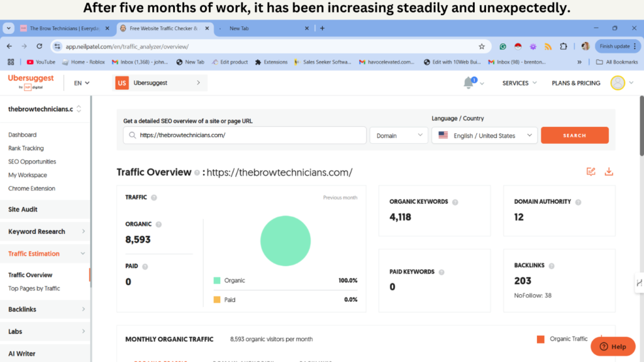The image size is (644, 362).
Task: Bookmark this page with the star icon
Action: 481,47
